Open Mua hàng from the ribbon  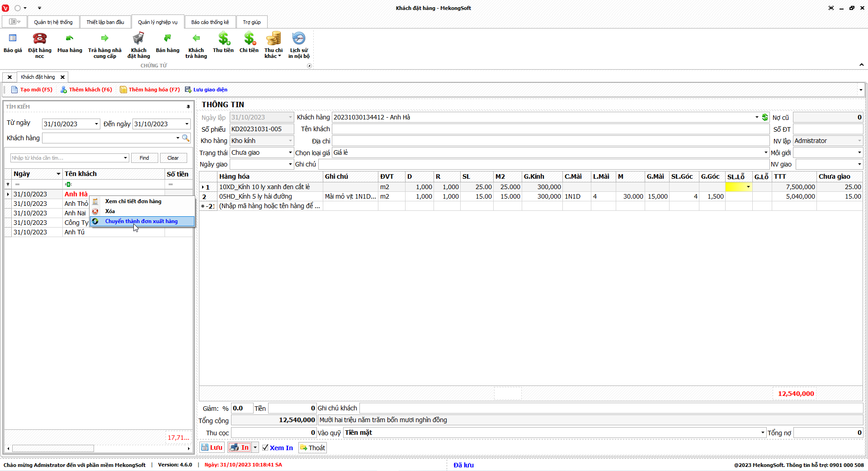point(70,39)
